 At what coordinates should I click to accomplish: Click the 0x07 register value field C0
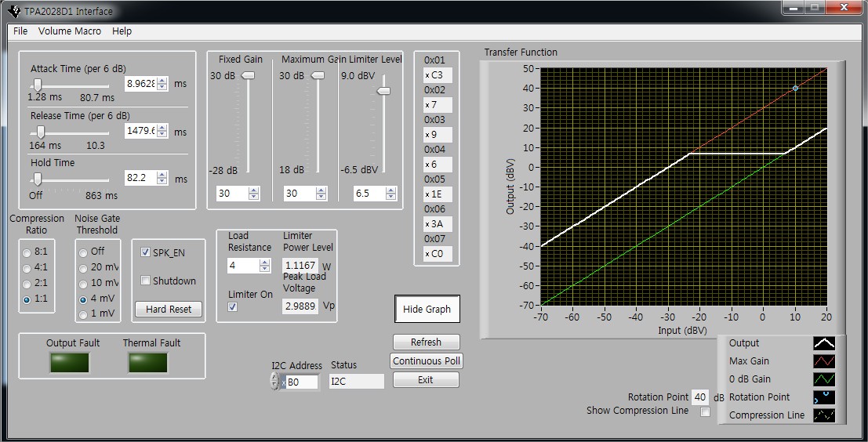coord(438,254)
